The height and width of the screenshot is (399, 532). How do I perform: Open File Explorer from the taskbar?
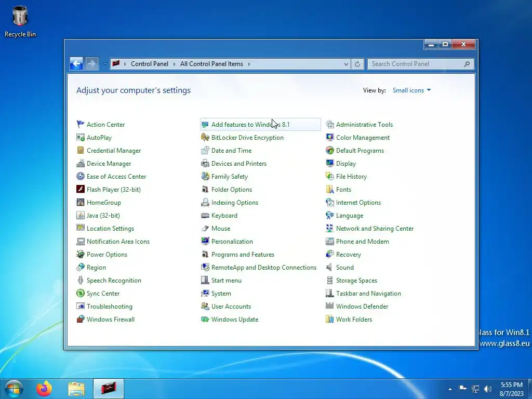pyautogui.click(x=77, y=389)
